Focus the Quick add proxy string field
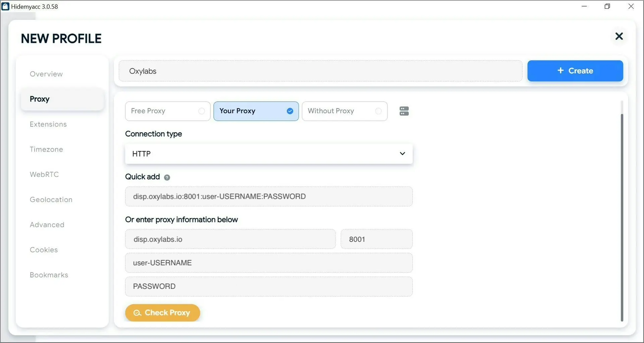The image size is (644, 343). [268, 196]
